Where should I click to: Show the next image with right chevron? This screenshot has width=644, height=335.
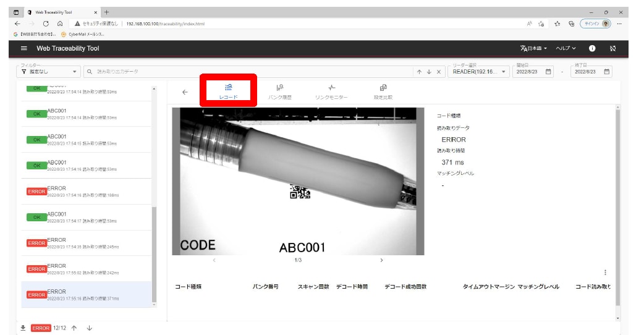(381, 260)
